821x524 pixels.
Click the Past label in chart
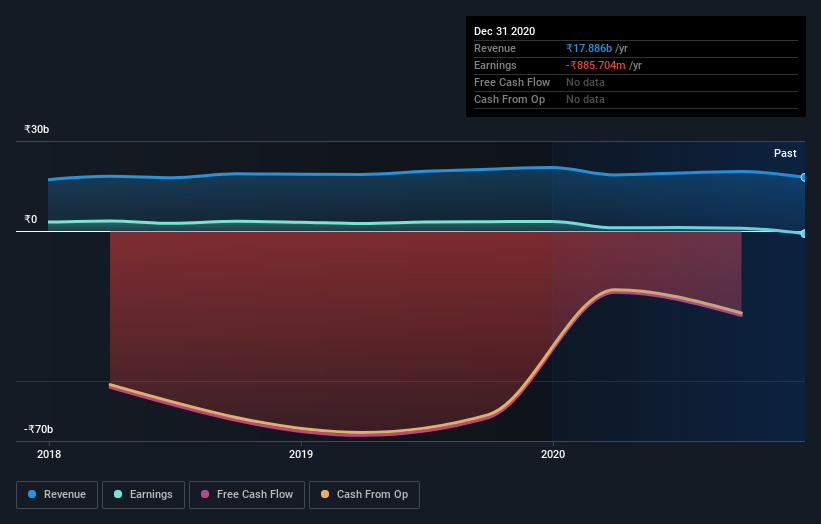click(x=785, y=153)
